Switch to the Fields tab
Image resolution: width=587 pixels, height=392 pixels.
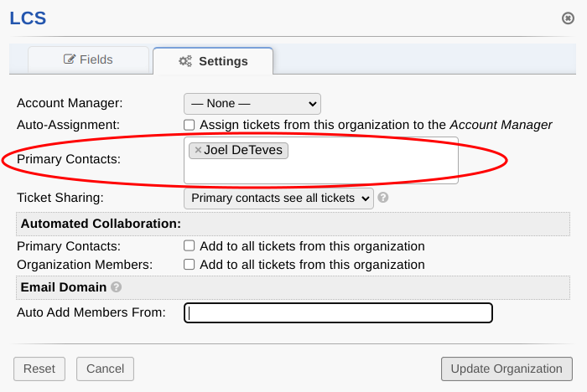point(88,60)
